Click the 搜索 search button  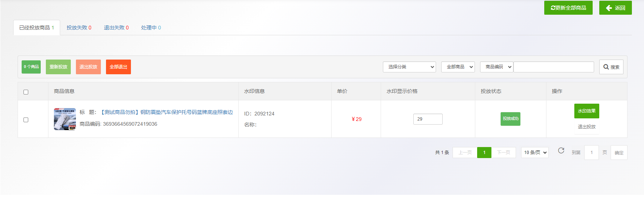tap(611, 67)
